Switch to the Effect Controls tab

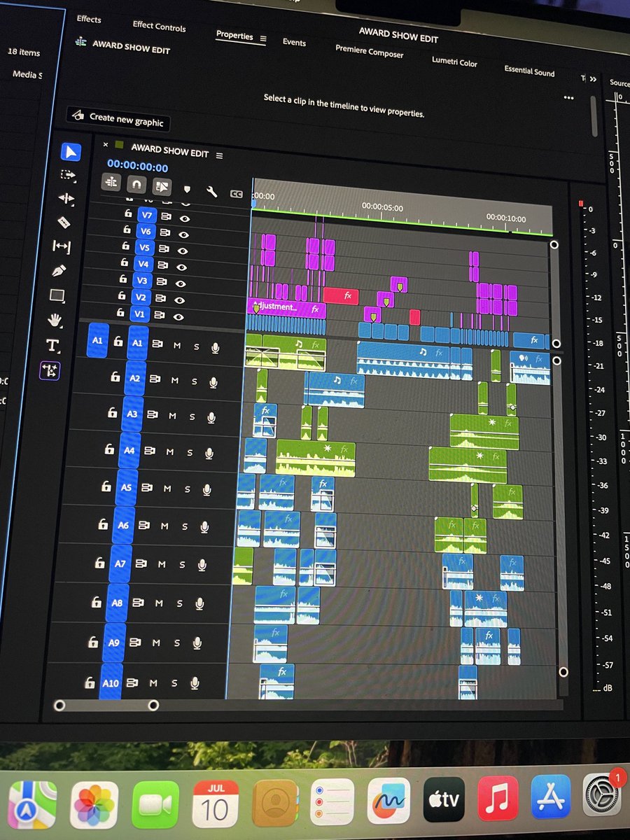tap(160, 27)
